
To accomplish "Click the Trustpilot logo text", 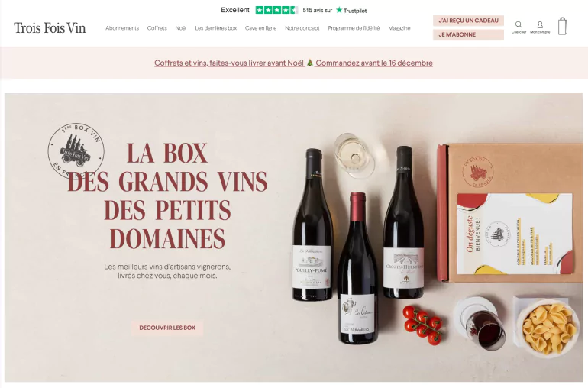I will (351, 11).
